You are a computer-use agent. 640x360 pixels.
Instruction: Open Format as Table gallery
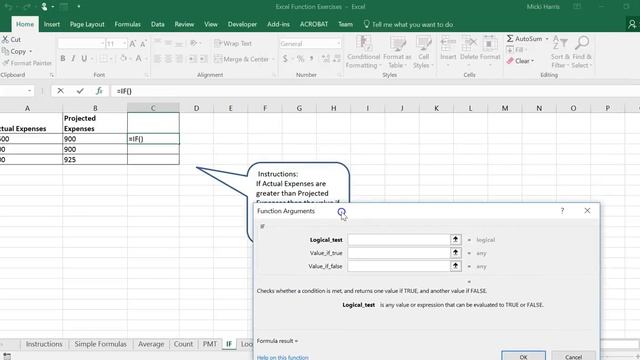(x=397, y=52)
